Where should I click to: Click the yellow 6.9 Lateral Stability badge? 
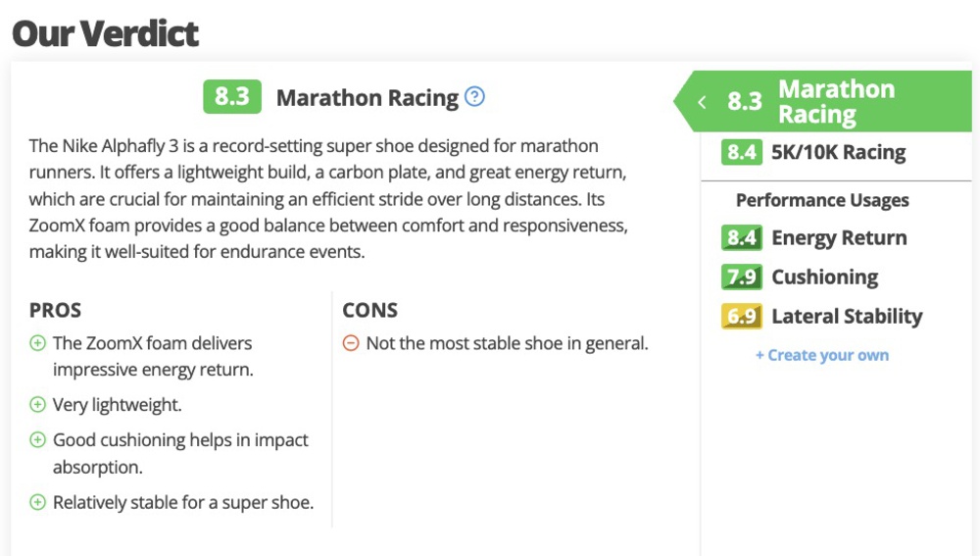[x=742, y=316]
